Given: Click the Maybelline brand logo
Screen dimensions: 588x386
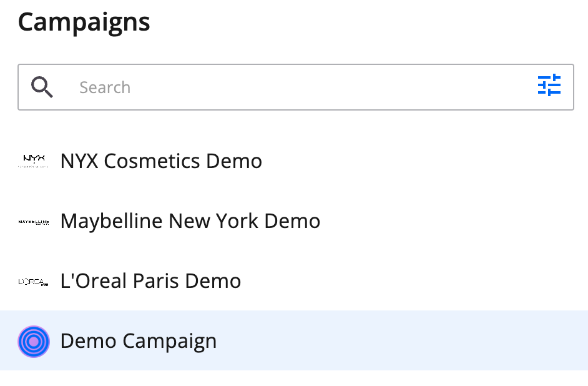Looking at the screenshot, I should tap(34, 222).
